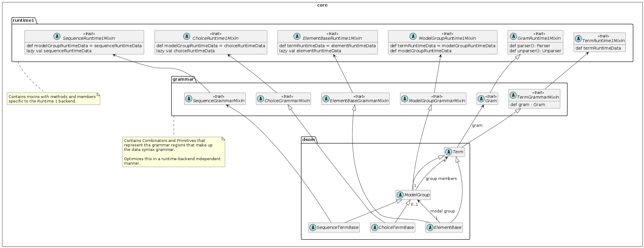
Task: Click the 'group members' association label
Action: click(441, 179)
